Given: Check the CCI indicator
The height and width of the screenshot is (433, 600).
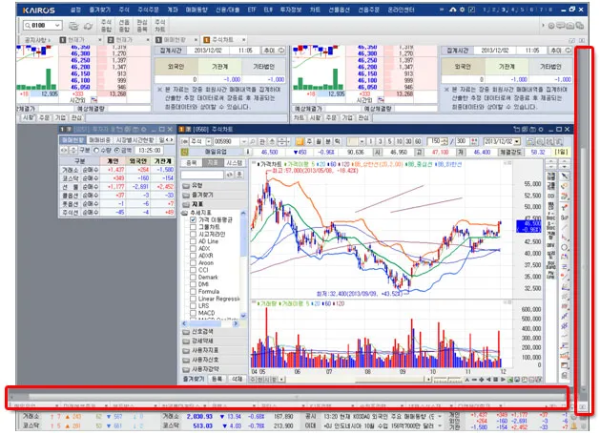Looking at the screenshot, I should click(193, 270).
